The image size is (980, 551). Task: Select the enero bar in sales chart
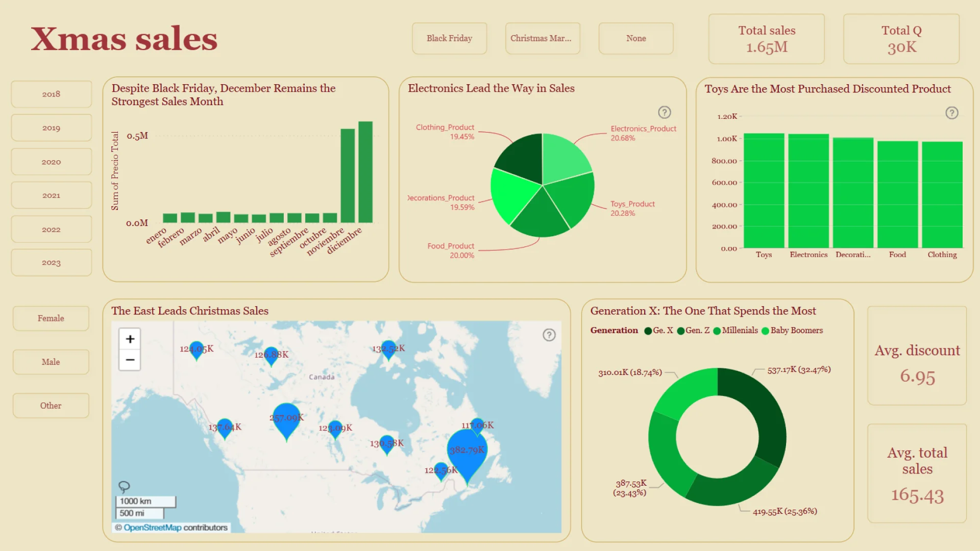pyautogui.click(x=170, y=218)
